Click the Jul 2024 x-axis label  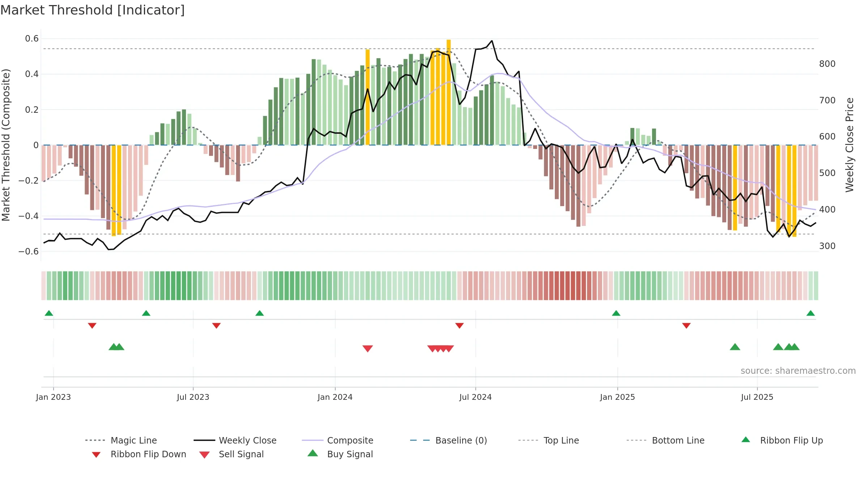[x=476, y=397]
